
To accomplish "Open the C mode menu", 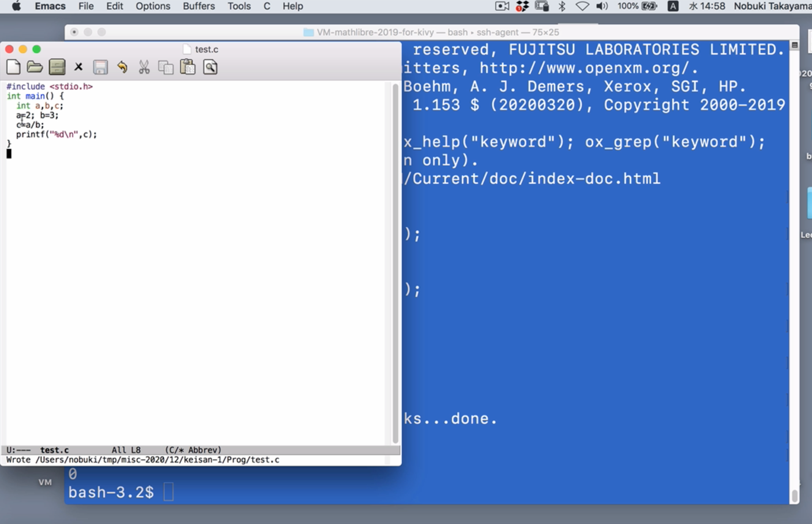I will point(267,6).
